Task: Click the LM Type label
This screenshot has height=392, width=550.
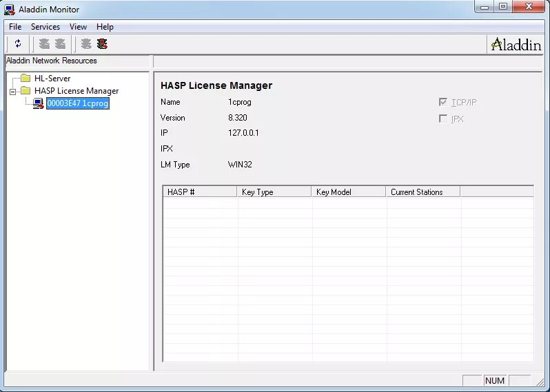Action: [175, 165]
